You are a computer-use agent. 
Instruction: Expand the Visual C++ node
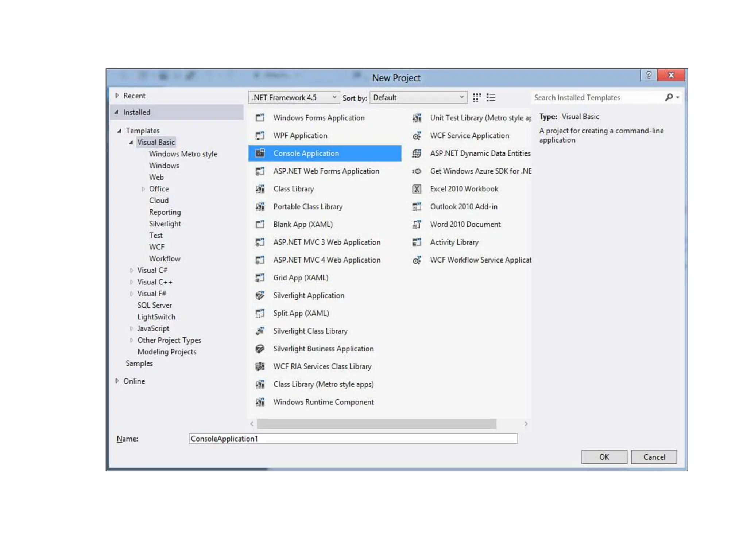[x=131, y=282]
